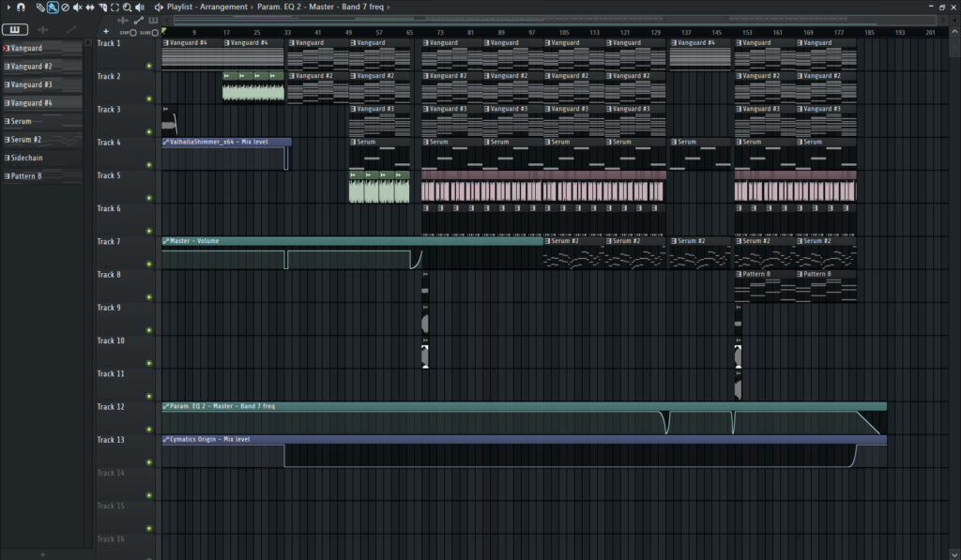This screenshot has width=961, height=560.
Task: Select the Mute tool speaker icon
Action: point(77,7)
